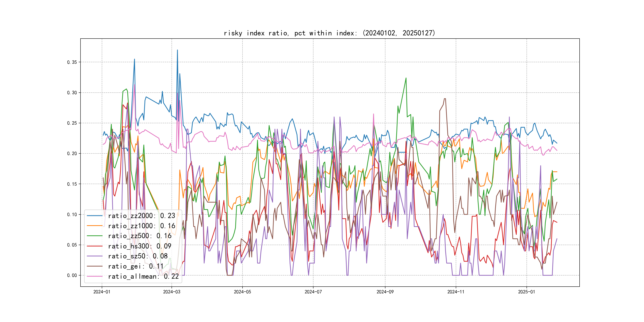Click the 0.35 y-axis tick label
Viewport: 644px width, 322px height.
[72, 62]
